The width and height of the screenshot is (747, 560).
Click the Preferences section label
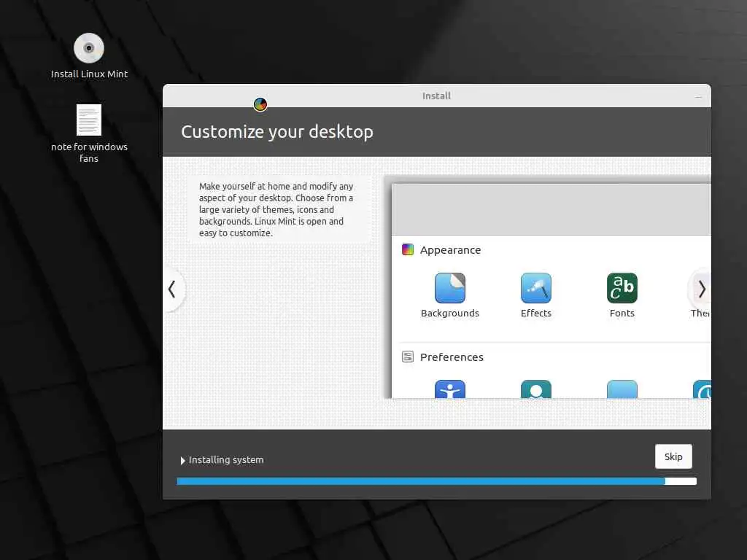(x=452, y=357)
